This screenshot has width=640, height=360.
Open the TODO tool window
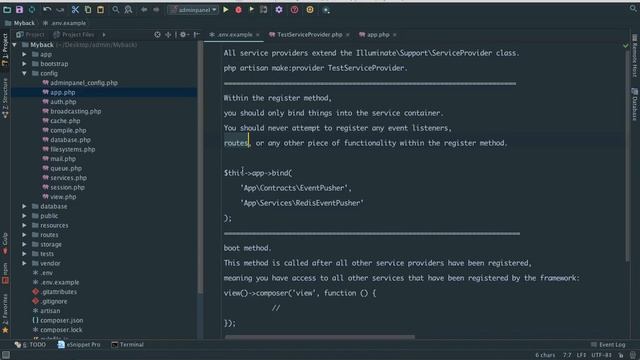click(31, 344)
